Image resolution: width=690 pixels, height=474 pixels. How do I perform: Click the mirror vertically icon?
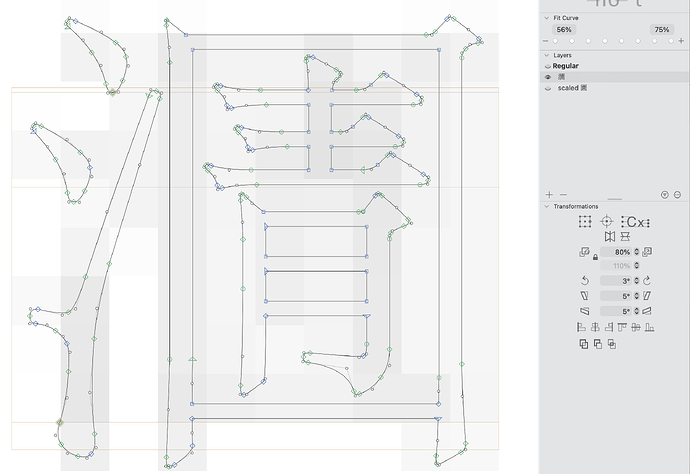(625, 237)
